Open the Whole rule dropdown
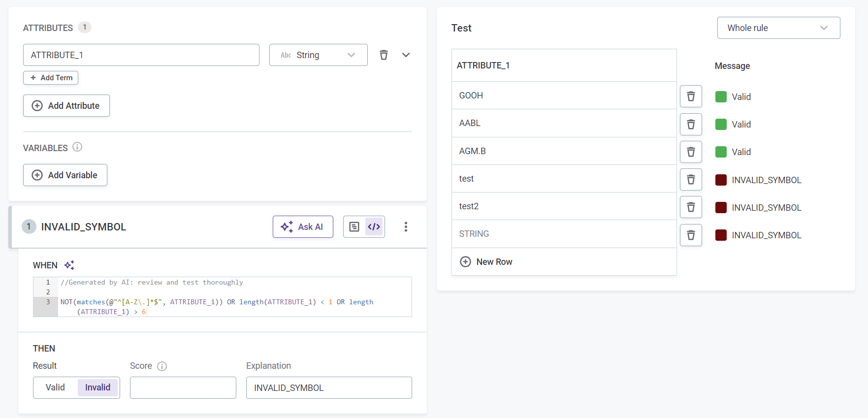This screenshot has width=868, height=418. click(x=778, y=28)
